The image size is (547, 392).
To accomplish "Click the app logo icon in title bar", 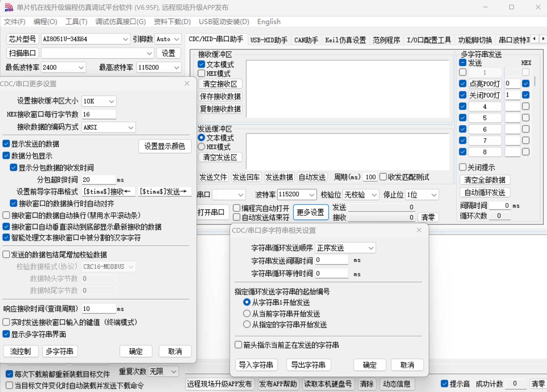I will coord(9,7).
